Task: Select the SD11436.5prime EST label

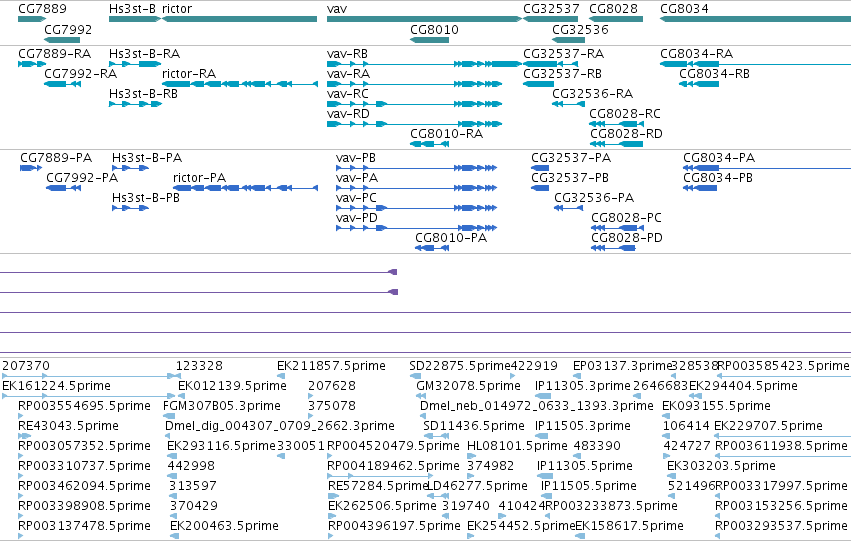Action: pyautogui.click(x=474, y=426)
